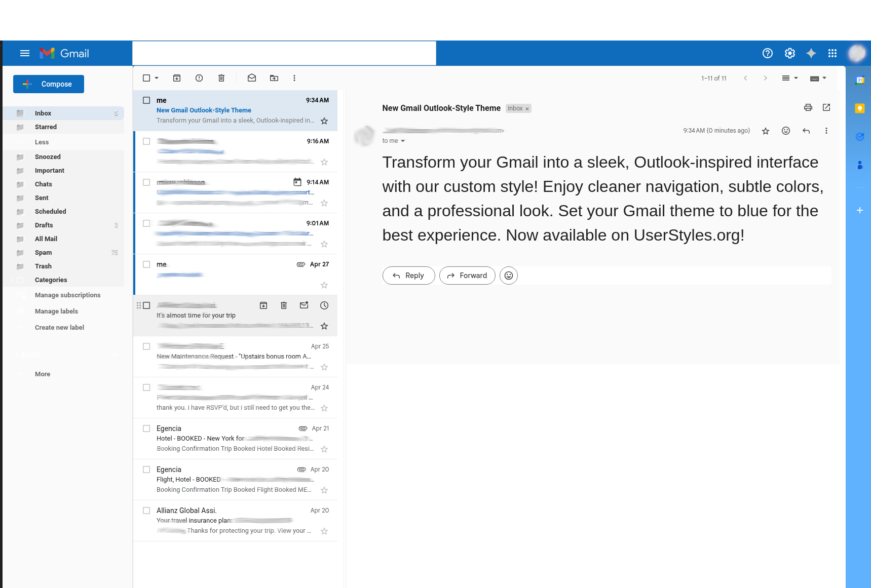This screenshot has height=588, width=871.
Task: Star the New Gmail Outlook-Style Theme email
Action: pos(324,121)
